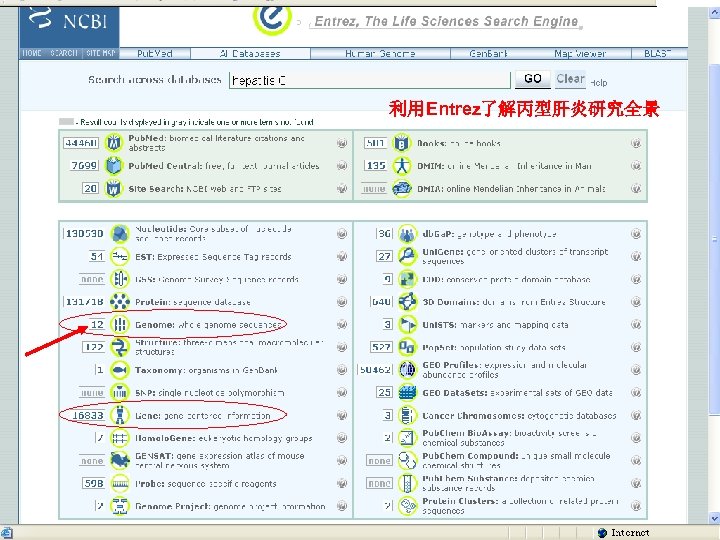Open the Human Genome tab
This screenshot has width=720, height=540.
pyautogui.click(x=380, y=53)
